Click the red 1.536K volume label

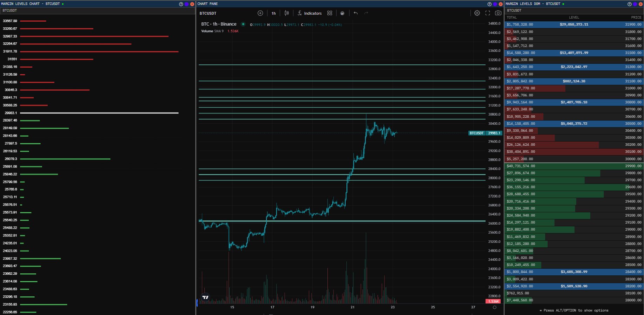[x=493, y=301]
